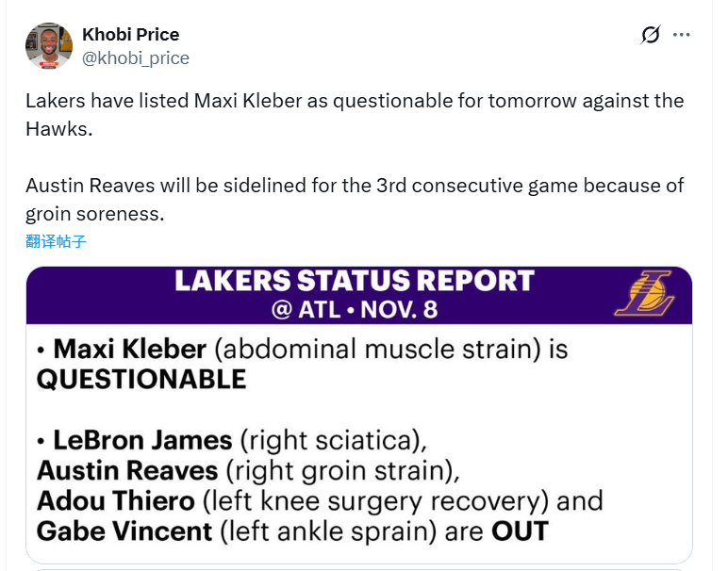This screenshot has height=571, width=728.
Task: Click the LAKERS STATUS REPORT heading
Action: tap(355, 281)
